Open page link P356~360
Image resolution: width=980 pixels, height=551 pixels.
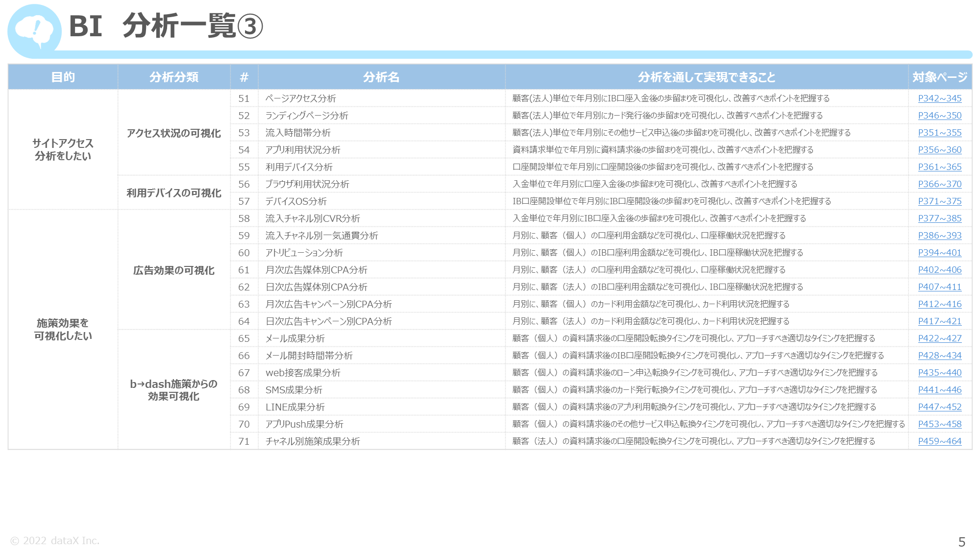pyautogui.click(x=939, y=150)
